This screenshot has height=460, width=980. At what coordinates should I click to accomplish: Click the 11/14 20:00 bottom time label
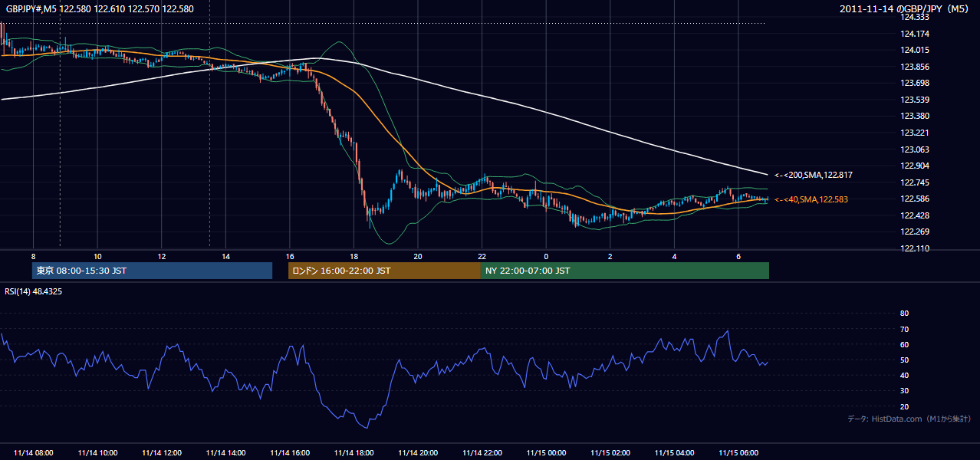[x=418, y=453]
